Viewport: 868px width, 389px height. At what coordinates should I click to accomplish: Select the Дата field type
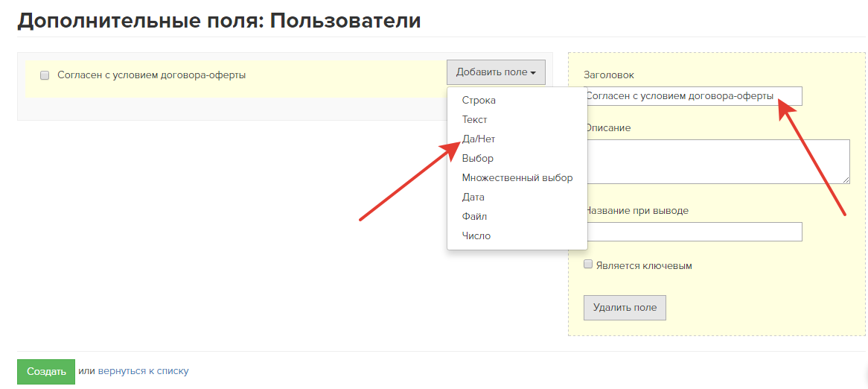[473, 197]
